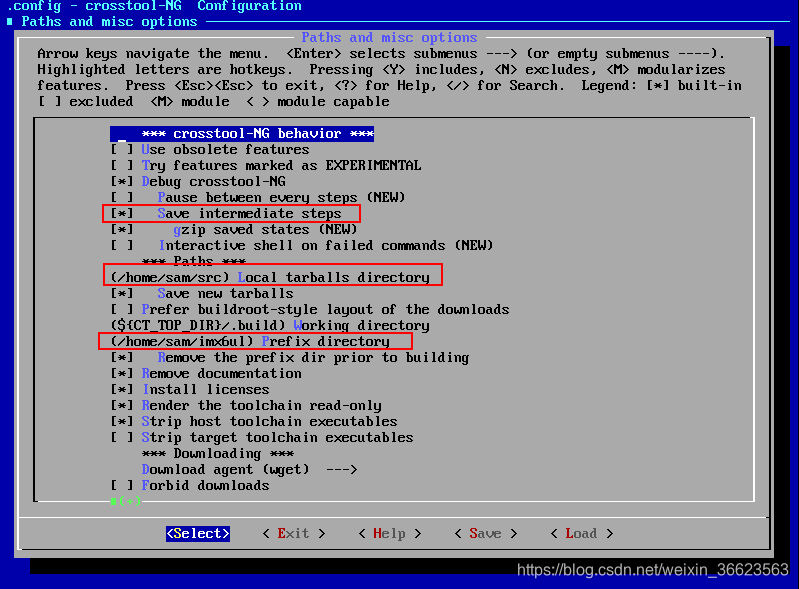Toggle Remove documentation option
This screenshot has width=799, height=589.
click(x=206, y=373)
